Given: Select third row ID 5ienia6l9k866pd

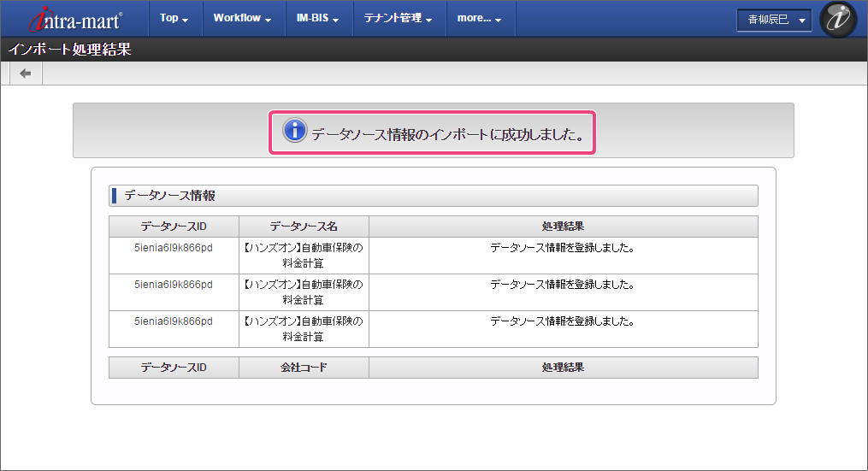Looking at the screenshot, I should (x=174, y=321).
